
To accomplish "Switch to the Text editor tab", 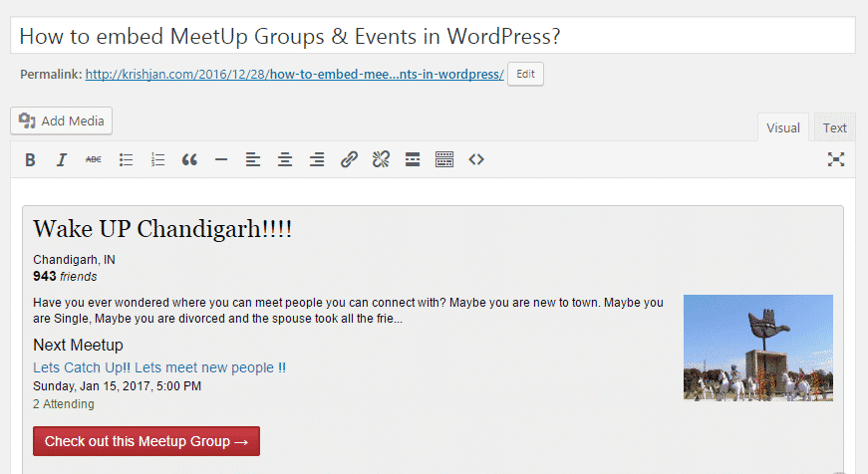I will 834,127.
